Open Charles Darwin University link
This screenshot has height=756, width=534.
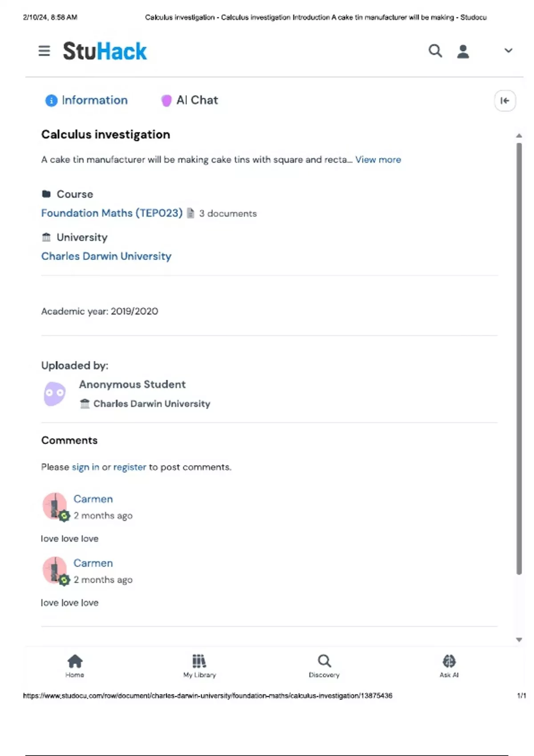pyautogui.click(x=106, y=256)
